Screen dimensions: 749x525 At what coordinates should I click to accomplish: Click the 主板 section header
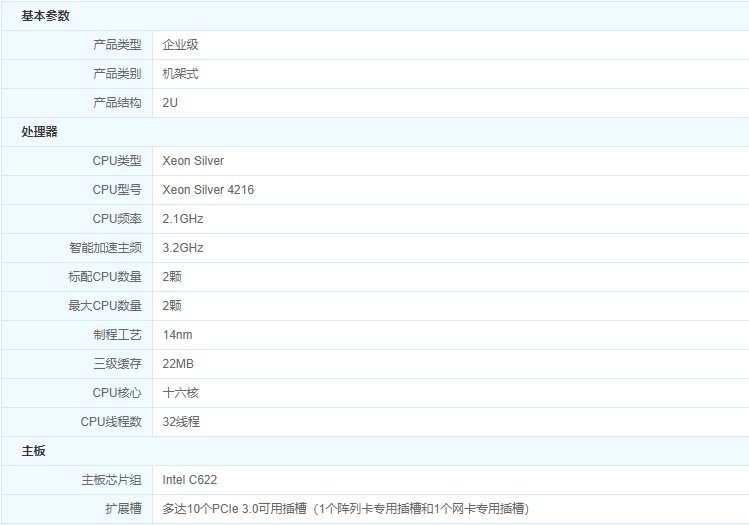coord(34,451)
